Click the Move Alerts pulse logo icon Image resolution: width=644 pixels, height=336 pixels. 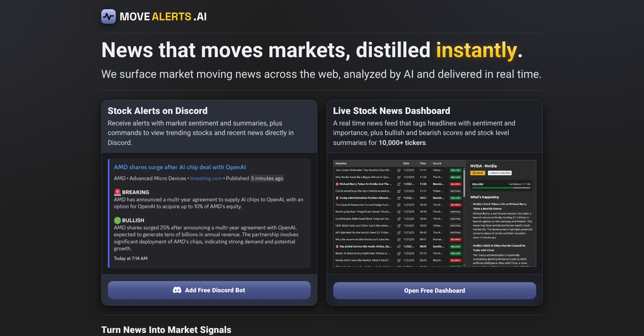[x=108, y=16]
